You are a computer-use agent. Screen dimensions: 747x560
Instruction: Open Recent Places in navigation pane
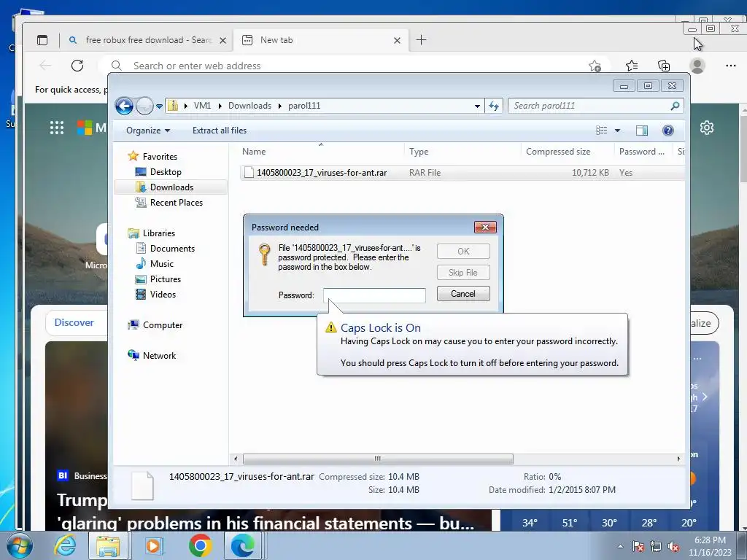click(x=177, y=203)
